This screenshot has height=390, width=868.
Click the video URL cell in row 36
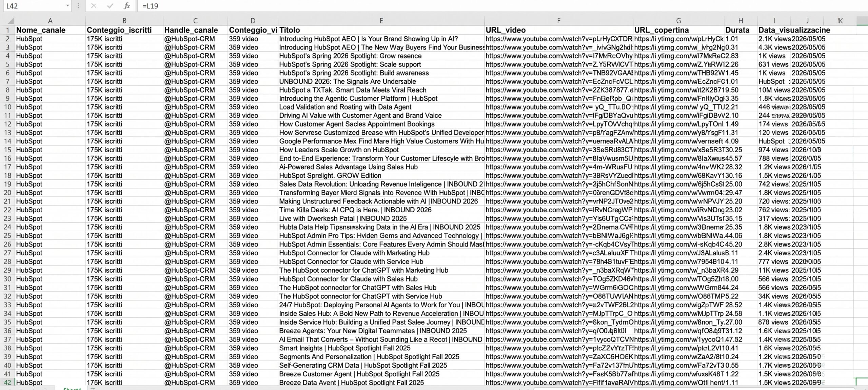pyautogui.click(x=559, y=331)
